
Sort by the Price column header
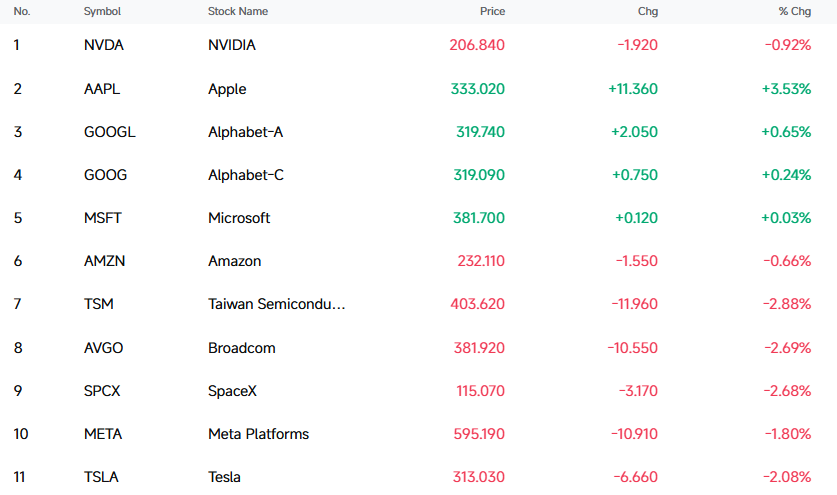492,11
